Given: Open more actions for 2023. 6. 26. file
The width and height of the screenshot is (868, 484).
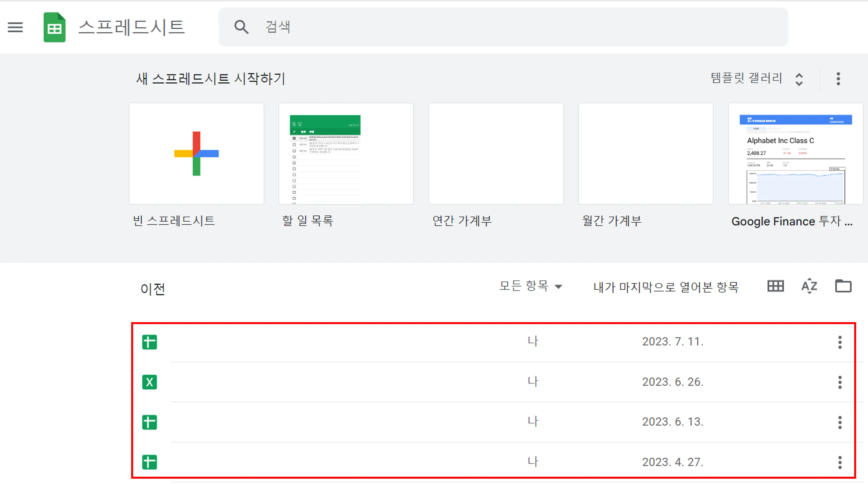Looking at the screenshot, I should [x=840, y=382].
